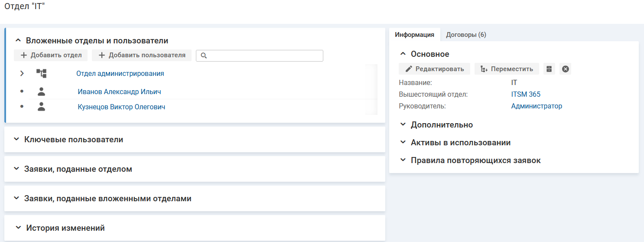Click Добавить пользователя button
The height and width of the screenshot is (242, 644).
[x=142, y=55]
